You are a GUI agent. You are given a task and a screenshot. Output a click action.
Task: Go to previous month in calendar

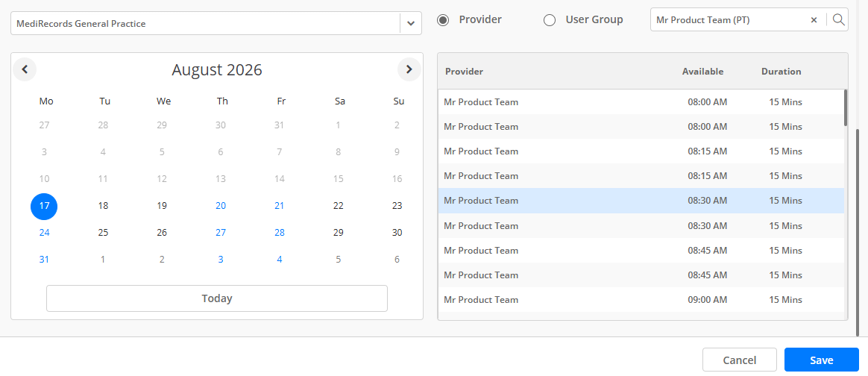tap(25, 69)
